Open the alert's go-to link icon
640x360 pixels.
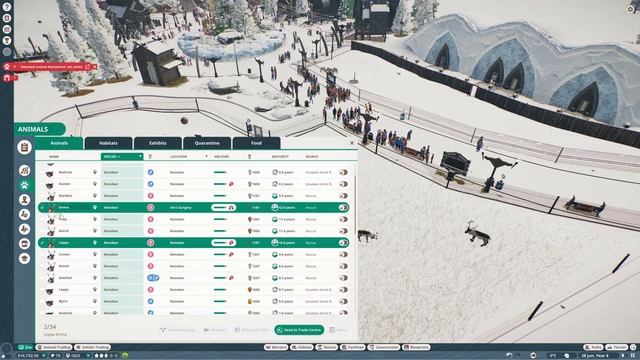pyautogui.click(x=87, y=67)
